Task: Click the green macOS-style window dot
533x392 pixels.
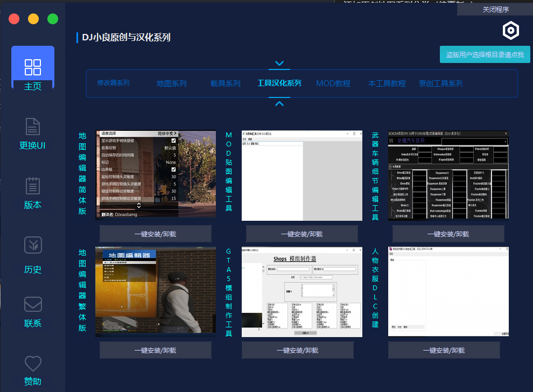Action: [x=53, y=19]
